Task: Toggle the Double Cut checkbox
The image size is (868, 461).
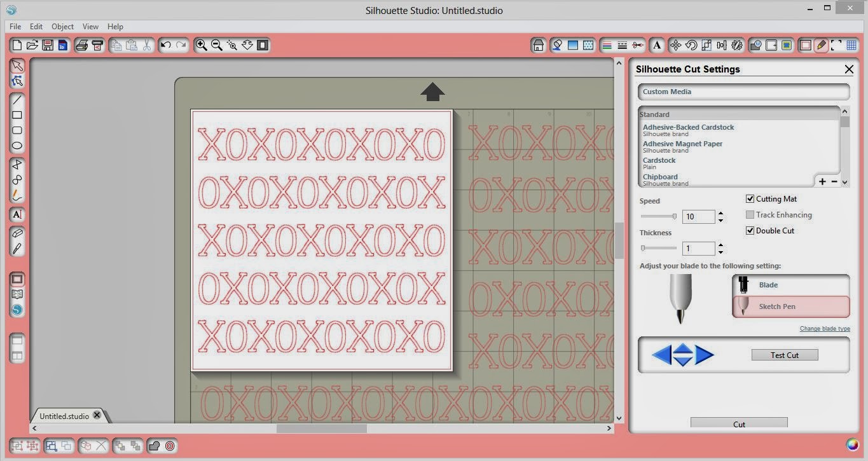Action: pyautogui.click(x=750, y=231)
